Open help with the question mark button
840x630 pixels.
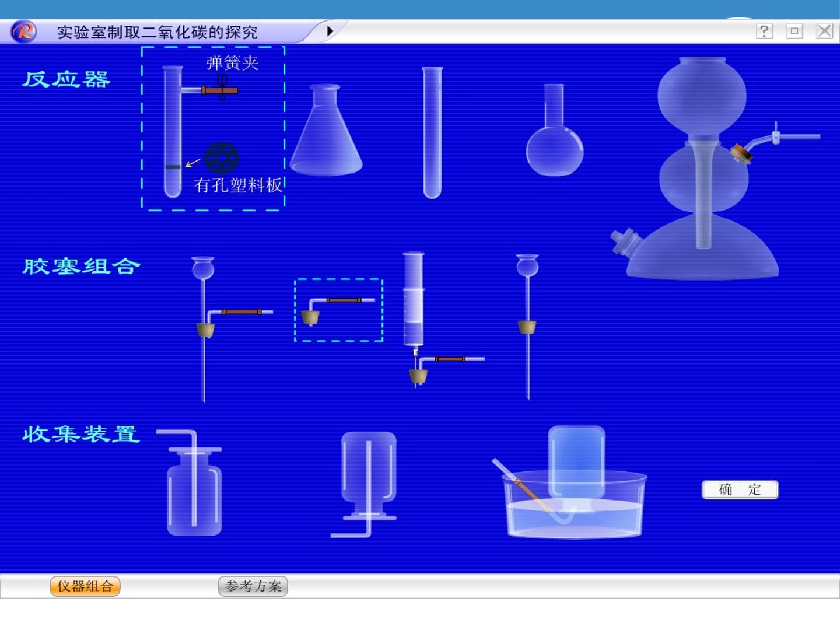(764, 31)
